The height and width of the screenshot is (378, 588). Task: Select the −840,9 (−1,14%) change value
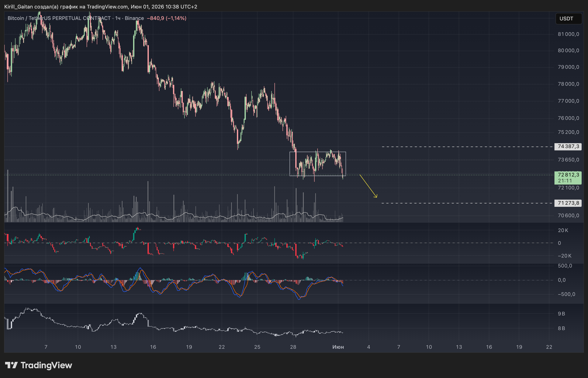pos(166,18)
